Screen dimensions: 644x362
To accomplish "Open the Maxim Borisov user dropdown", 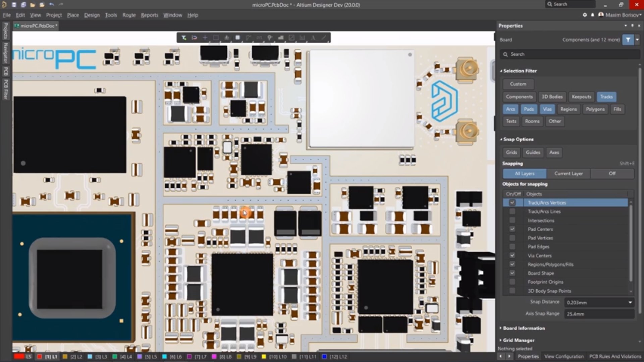I will tap(619, 15).
